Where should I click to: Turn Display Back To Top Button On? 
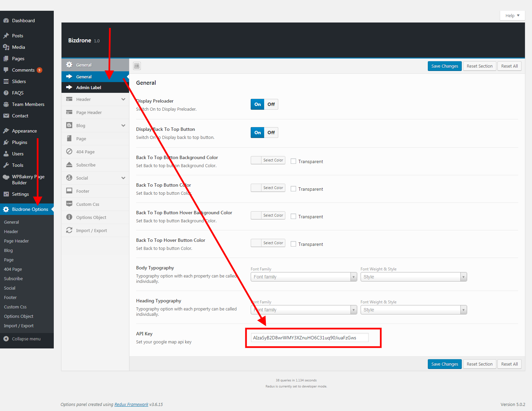(257, 133)
